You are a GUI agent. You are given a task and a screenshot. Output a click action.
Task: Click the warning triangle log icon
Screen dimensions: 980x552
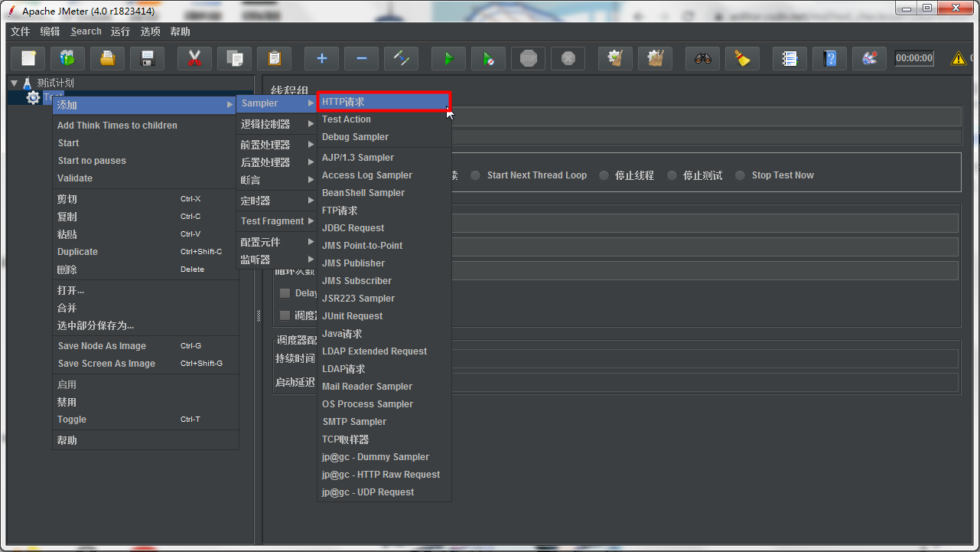(x=959, y=58)
